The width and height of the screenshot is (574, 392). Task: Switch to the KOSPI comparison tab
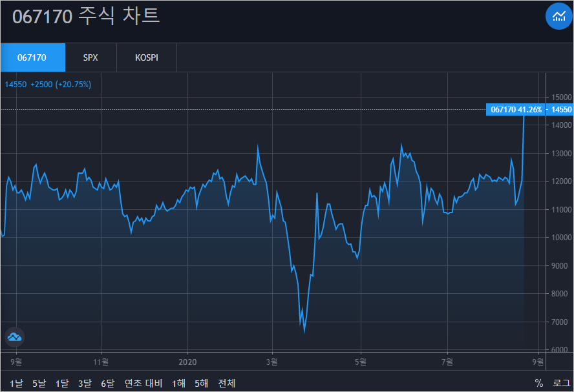[x=147, y=57]
